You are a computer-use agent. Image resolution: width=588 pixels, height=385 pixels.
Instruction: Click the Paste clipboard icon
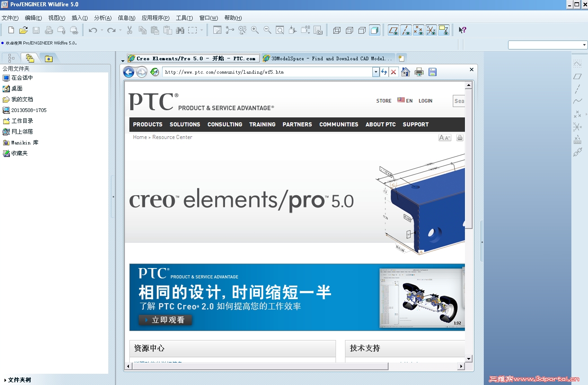(x=155, y=30)
